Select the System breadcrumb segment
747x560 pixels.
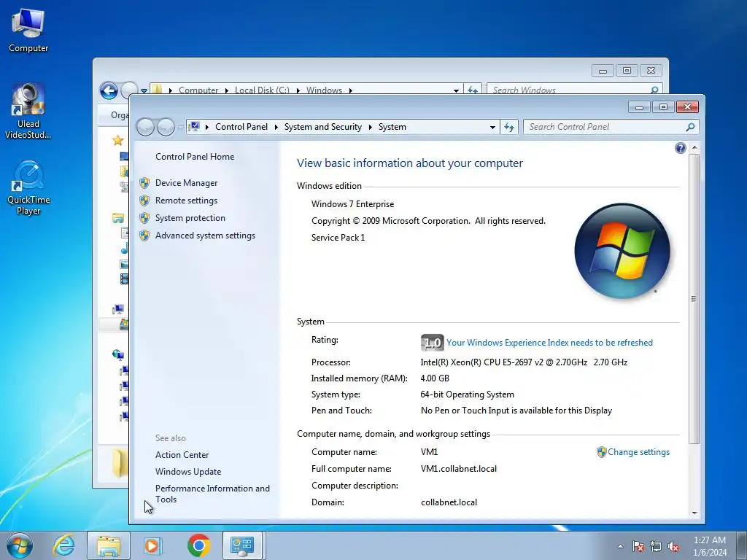tap(392, 127)
